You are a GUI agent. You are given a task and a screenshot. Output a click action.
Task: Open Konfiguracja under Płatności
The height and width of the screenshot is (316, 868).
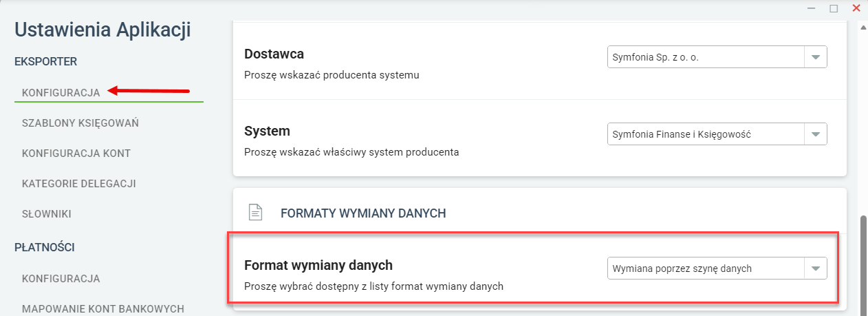point(61,279)
